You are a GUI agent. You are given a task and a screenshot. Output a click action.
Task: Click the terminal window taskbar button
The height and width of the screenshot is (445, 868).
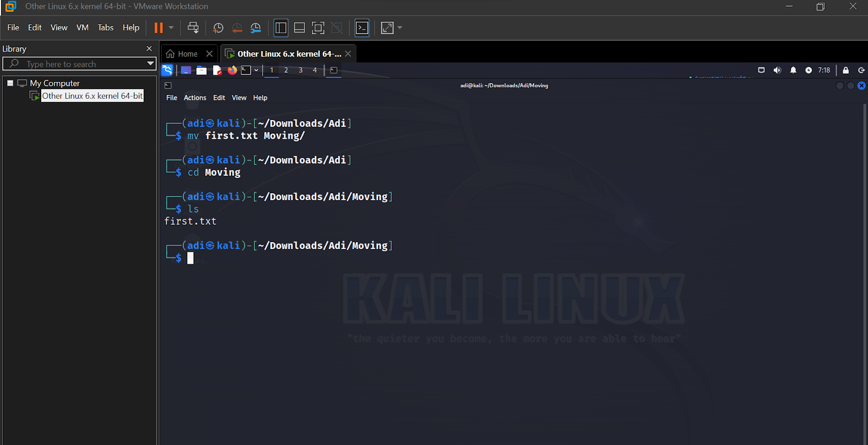334,70
